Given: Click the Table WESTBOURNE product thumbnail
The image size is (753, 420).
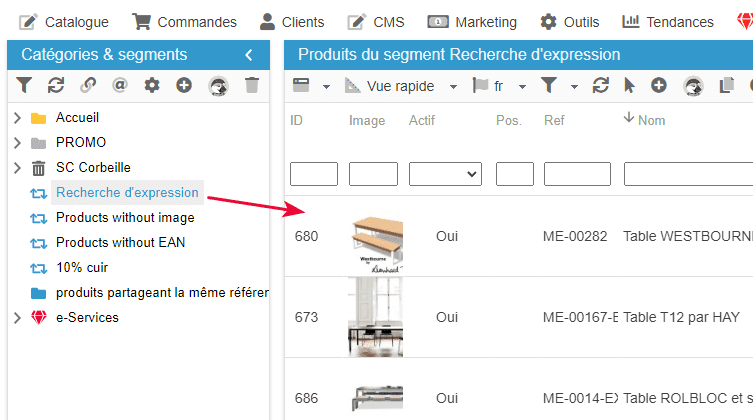Looking at the screenshot, I should (x=376, y=237).
